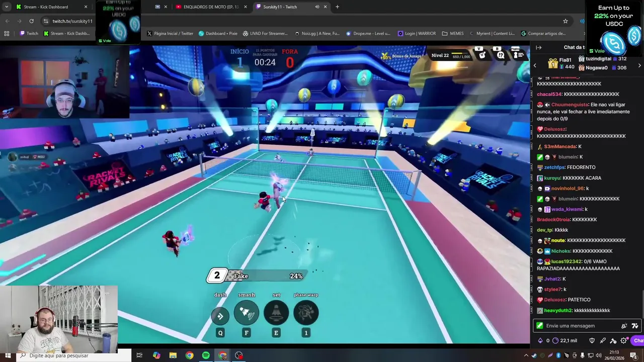Open the in-game V emote icon
Viewport: 644px width, 362px height.
pyautogui.click(x=482, y=55)
